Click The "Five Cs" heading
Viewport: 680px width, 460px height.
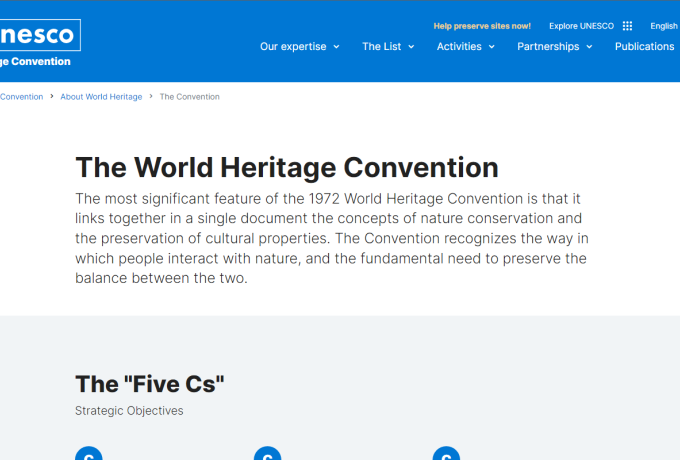coord(150,384)
